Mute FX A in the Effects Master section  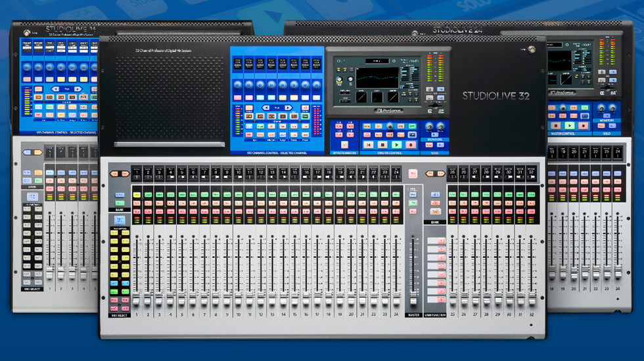tap(339, 126)
